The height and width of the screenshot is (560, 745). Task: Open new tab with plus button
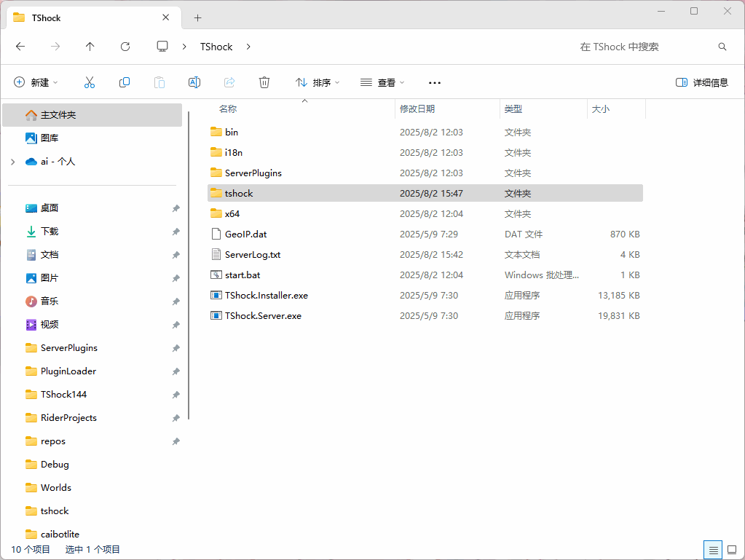197,18
